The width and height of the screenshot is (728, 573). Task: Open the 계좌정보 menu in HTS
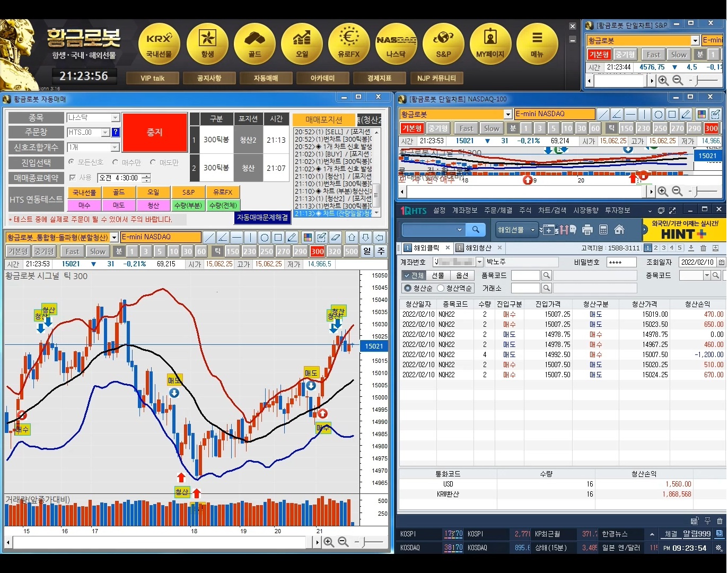pyautogui.click(x=464, y=210)
